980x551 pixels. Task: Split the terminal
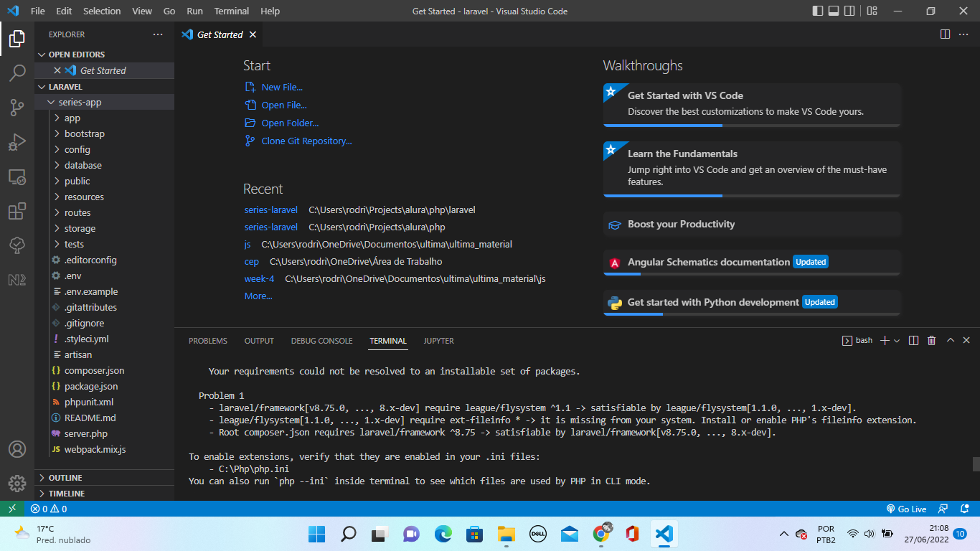point(914,341)
